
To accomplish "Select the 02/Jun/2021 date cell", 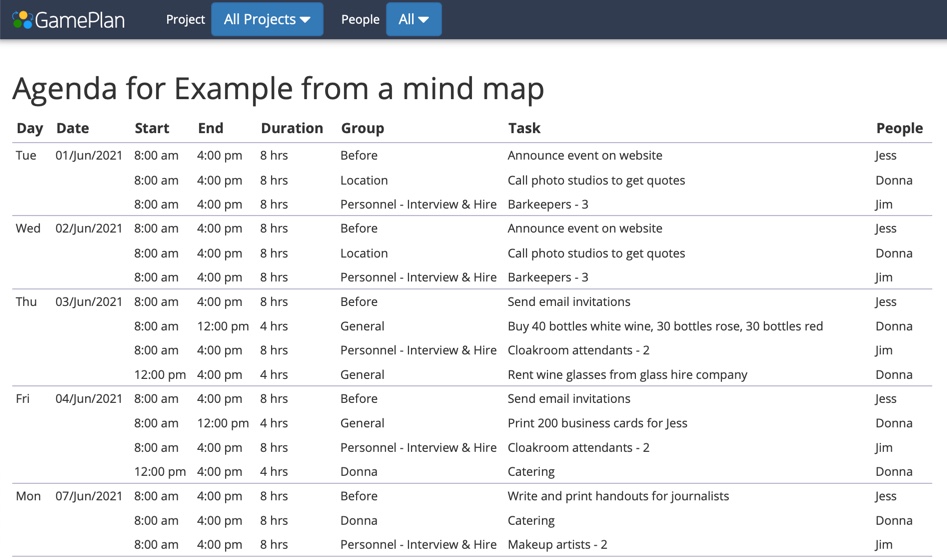I will point(89,229).
